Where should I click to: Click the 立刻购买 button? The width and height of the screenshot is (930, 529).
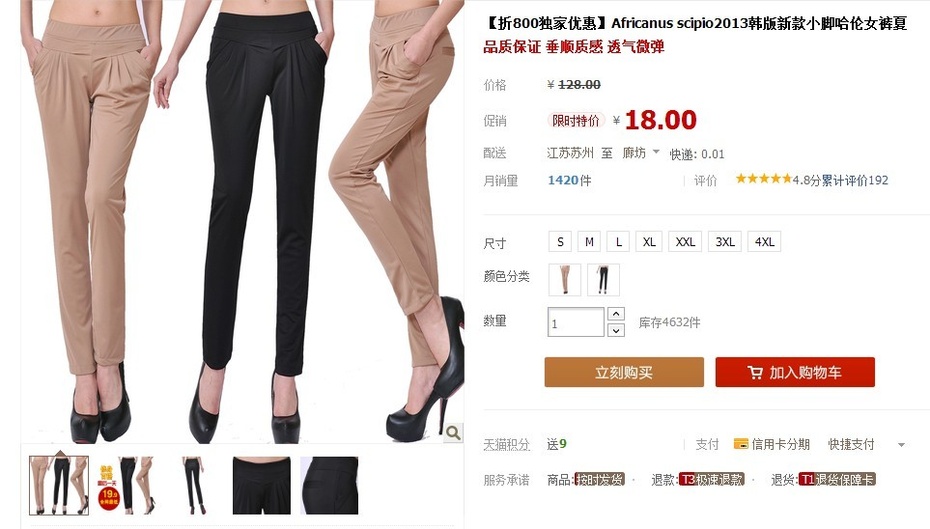(x=624, y=372)
